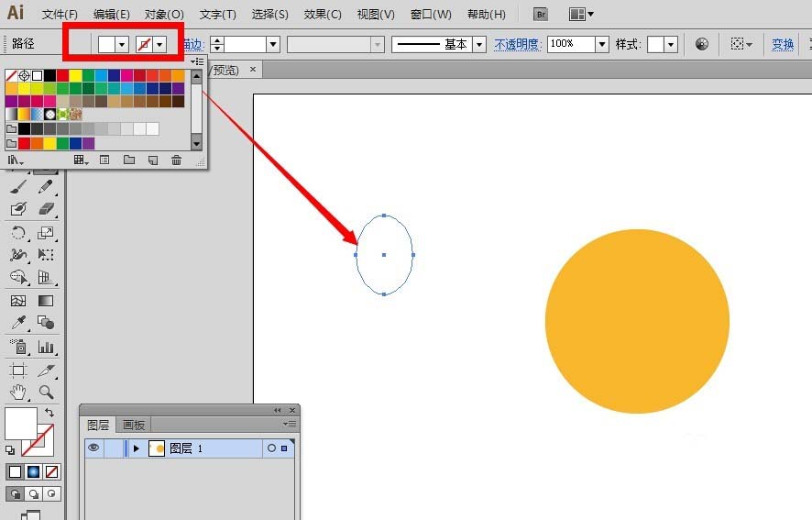Switch to the 图层 tab
This screenshot has width=812, height=520.
(x=98, y=426)
